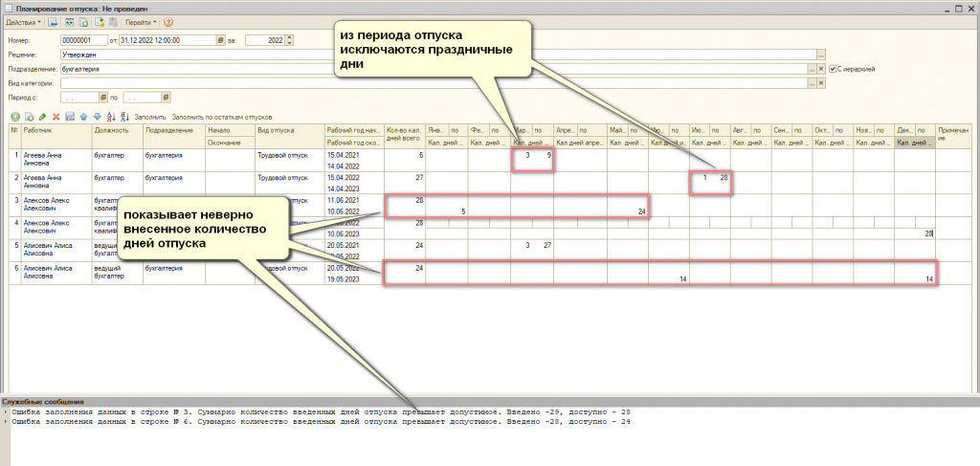The image size is (980, 466).
Task: Move row down with blue arrow
Action: 97,116
